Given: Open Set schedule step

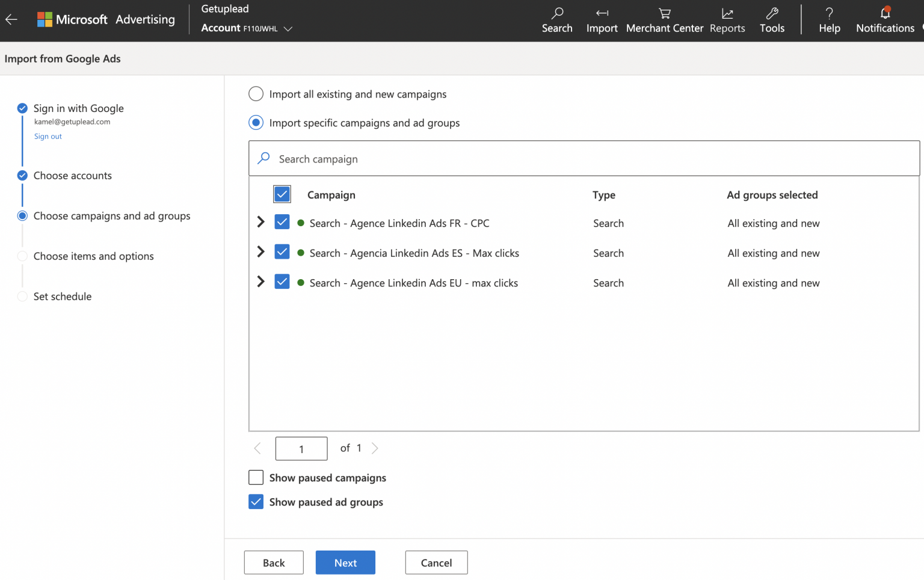Looking at the screenshot, I should 63,297.
